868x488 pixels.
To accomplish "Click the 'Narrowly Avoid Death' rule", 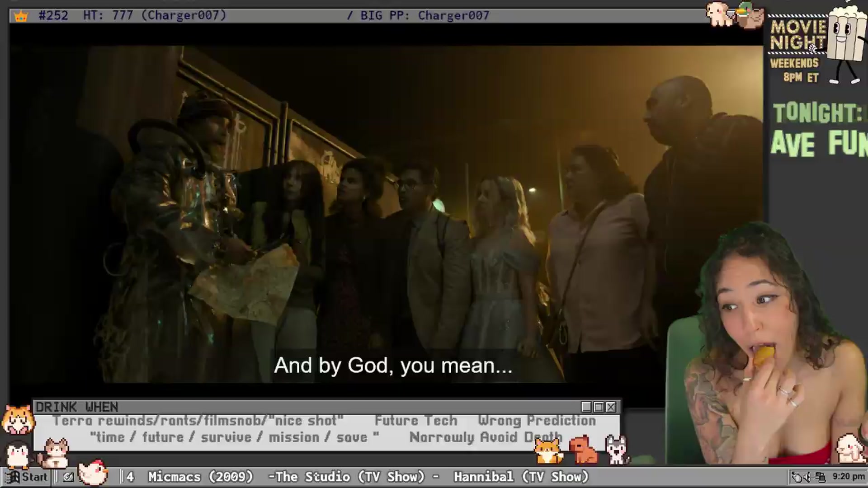I will 486,437.
